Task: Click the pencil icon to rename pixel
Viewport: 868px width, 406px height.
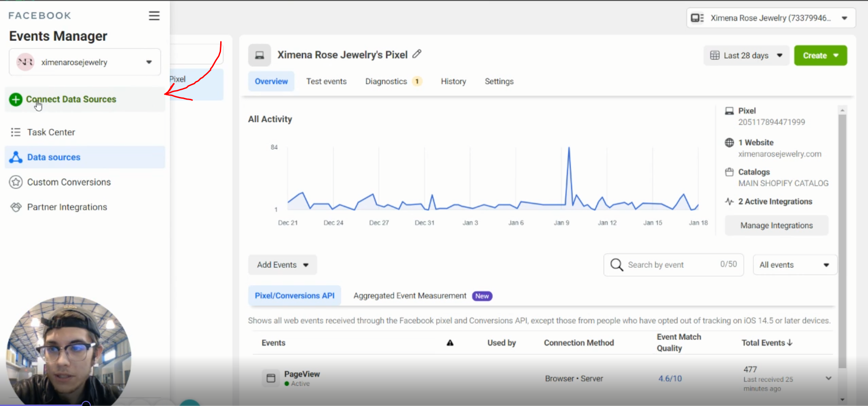Action: pos(417,54)
